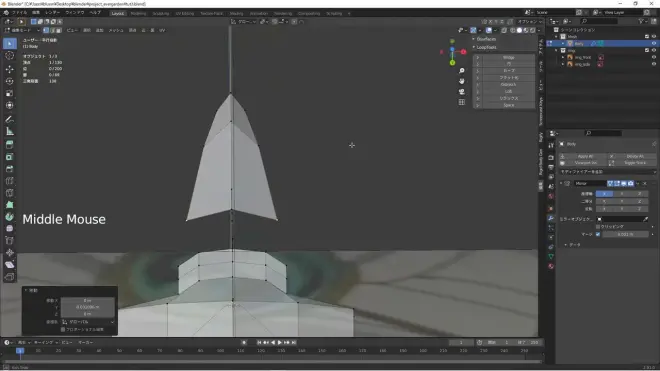Select the Measure tool
The width and height of the screenshot is (660, 371).
10,132
